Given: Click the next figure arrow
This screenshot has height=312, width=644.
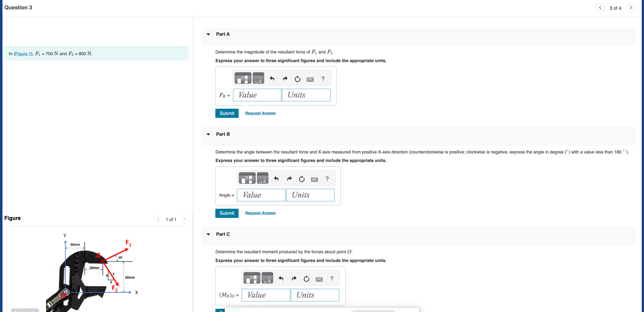Looking at the screenshot, I should (184, 219).
